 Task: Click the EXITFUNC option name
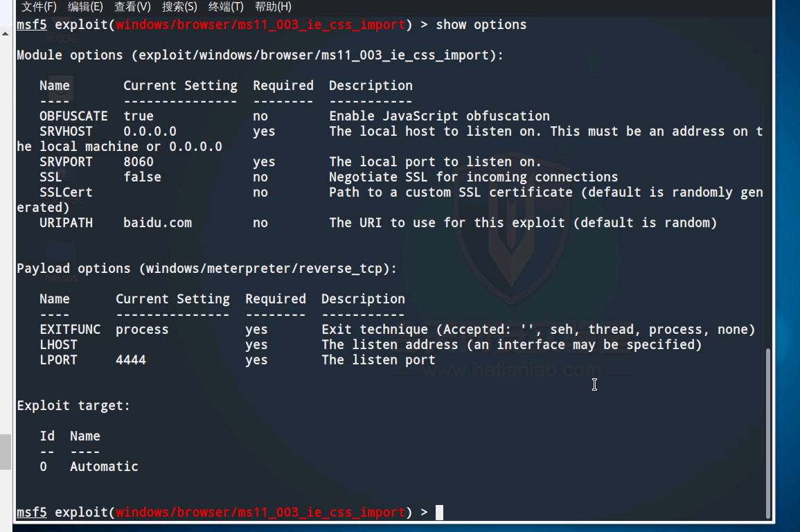[70, 330]
